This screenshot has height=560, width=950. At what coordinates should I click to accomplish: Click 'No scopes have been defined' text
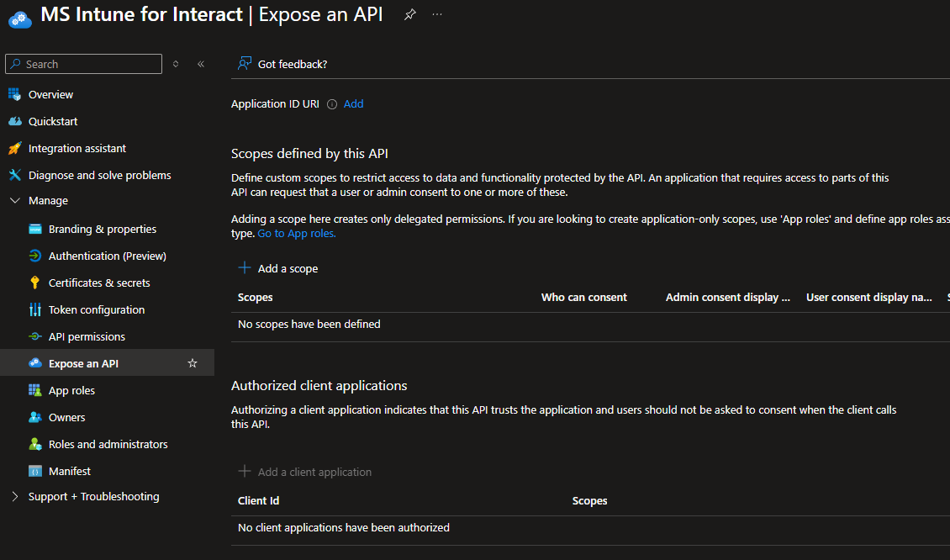coord(309,325)
